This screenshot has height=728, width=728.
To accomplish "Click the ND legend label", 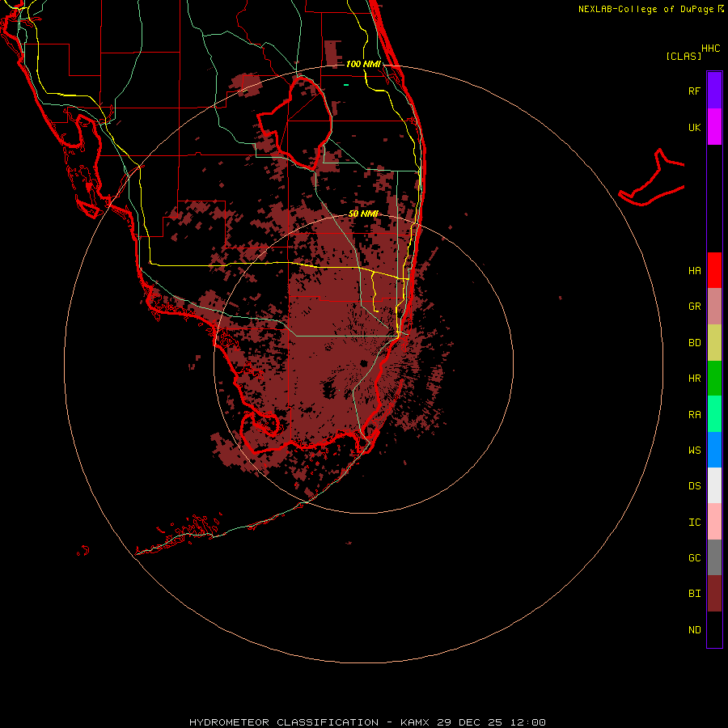I will click(x=694, y=630).
